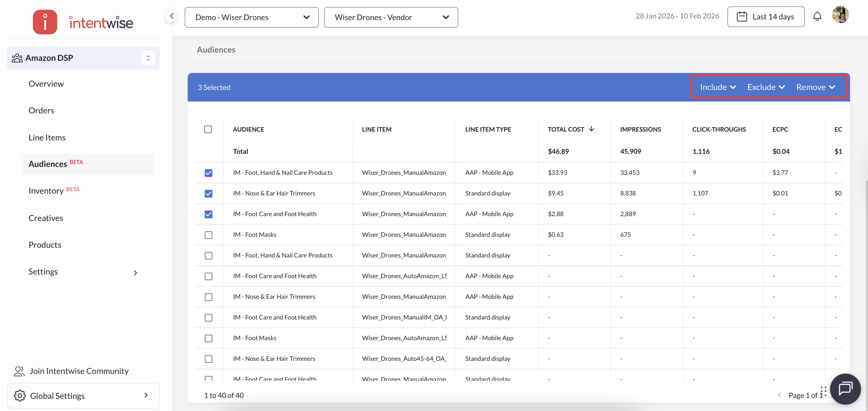
Task: Click the Global Settings gear icon
Action: tap(20, 395)
